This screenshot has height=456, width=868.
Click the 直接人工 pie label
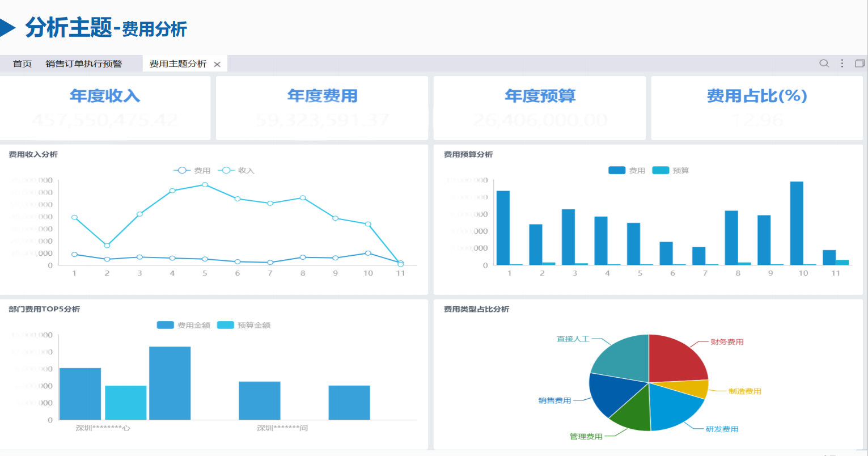(573, 339)
